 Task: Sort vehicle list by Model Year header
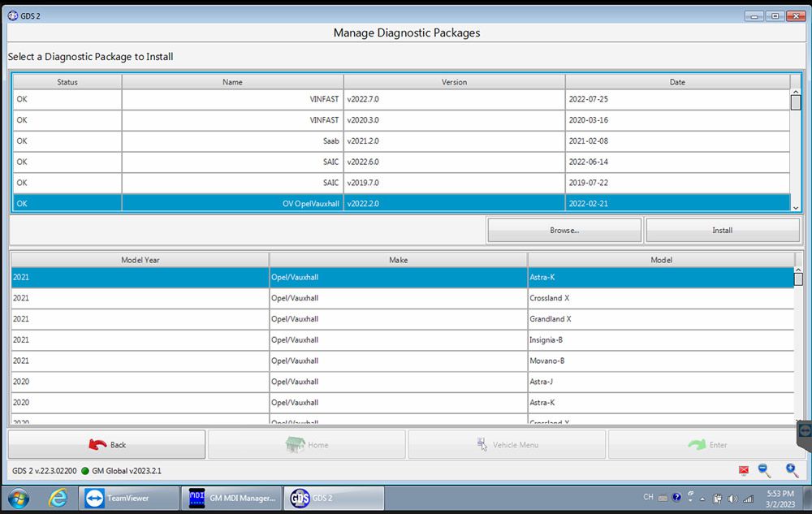[x=140, y=260]
